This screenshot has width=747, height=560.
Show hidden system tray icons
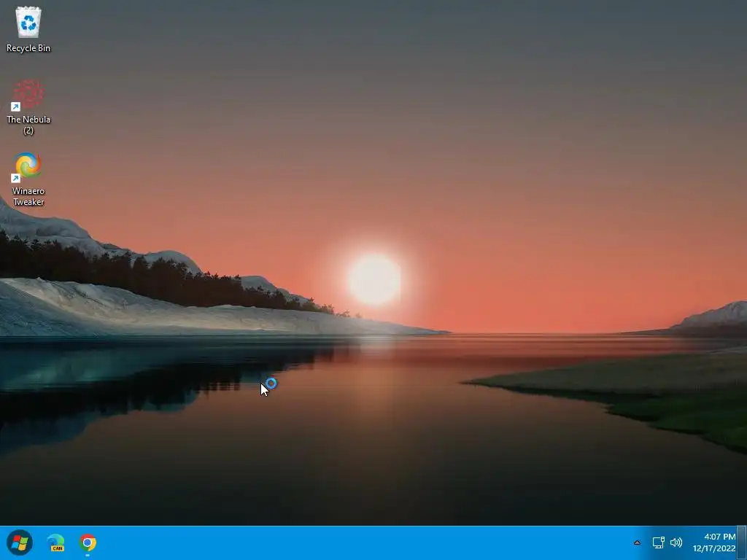coord(637,542)
